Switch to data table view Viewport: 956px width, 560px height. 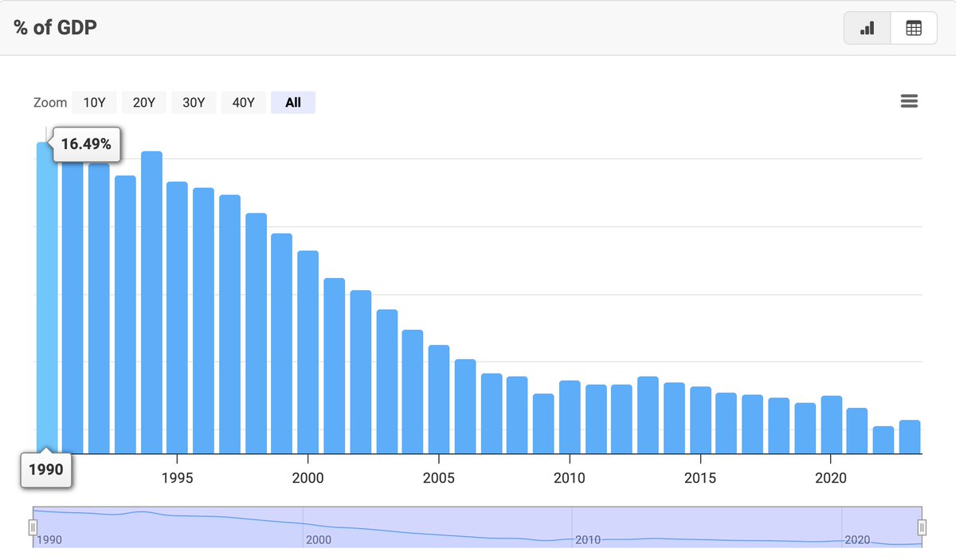click(x=914, y=28)
